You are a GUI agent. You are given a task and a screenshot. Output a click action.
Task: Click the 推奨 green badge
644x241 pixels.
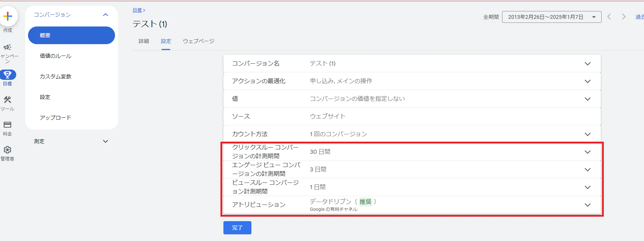[365, 202]
